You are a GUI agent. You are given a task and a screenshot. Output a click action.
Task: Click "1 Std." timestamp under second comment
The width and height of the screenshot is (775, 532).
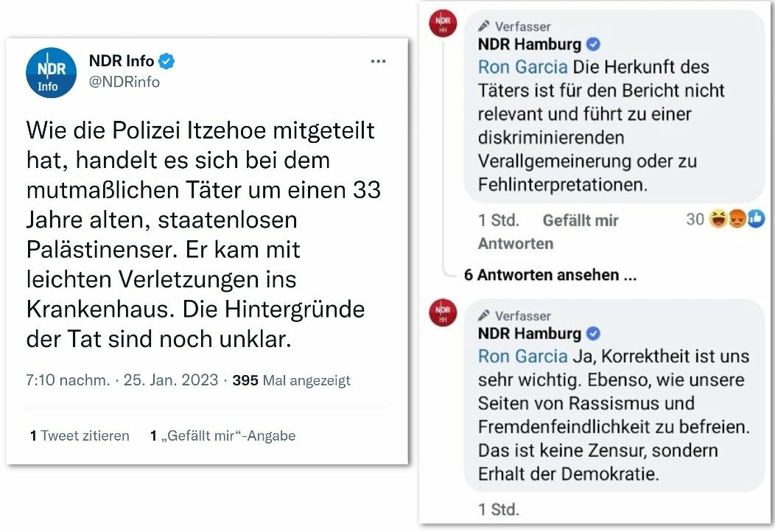point(499,508)
